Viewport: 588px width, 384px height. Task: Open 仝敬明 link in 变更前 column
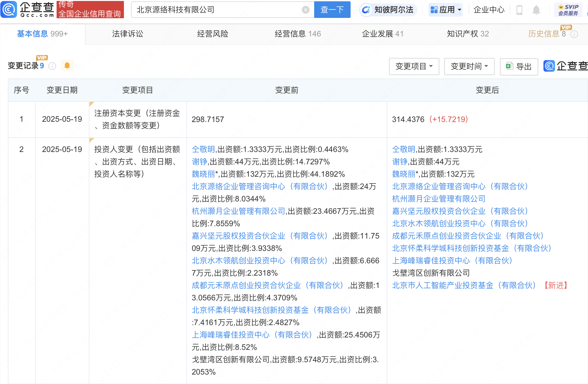coord(203,149)
